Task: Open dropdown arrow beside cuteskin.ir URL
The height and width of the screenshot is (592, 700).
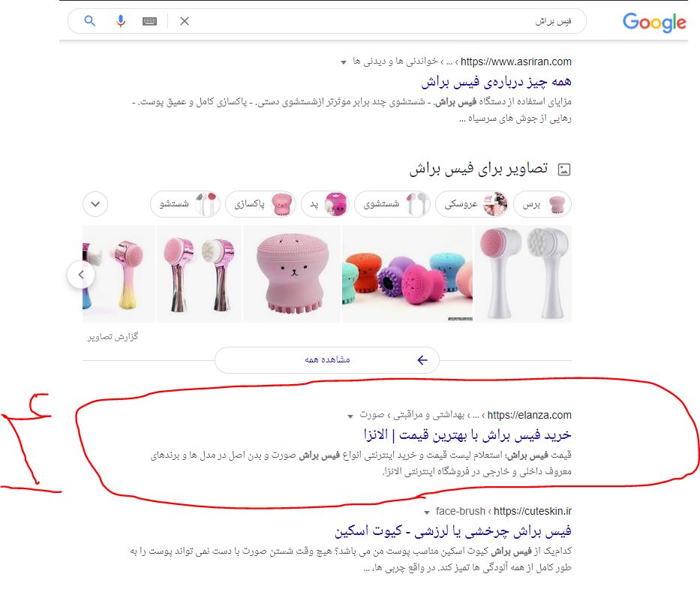Action: (x=427, y=512)
